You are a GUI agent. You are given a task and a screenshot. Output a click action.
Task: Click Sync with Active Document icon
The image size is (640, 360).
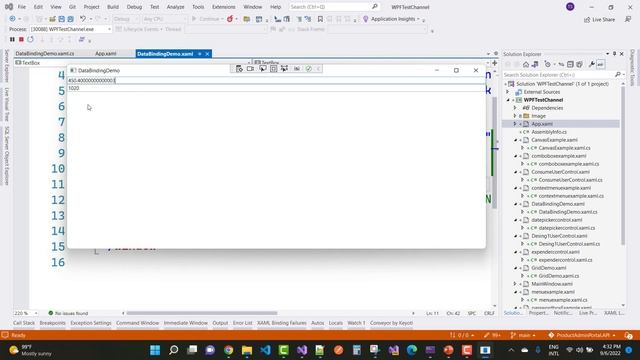pyautogui.click(x=561, y=64)
